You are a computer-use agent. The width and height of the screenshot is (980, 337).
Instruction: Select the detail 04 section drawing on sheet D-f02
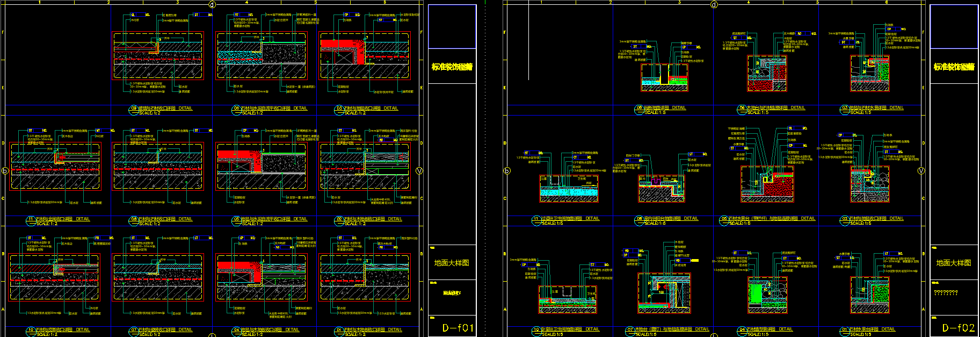tap(767, 296)
